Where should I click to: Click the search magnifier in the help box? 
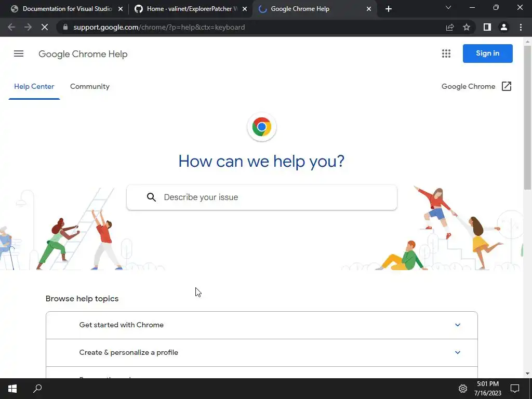tap(151, 197)
